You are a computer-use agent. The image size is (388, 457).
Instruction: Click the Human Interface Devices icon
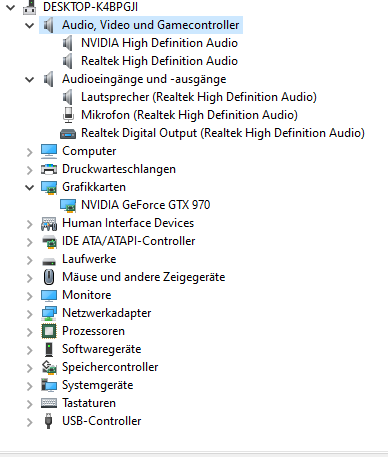(49, 223)
